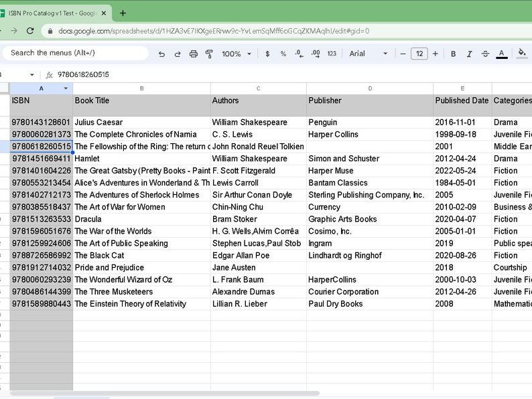The width and height of the screenshot is (532, 399).
Task: Select the Published Date header cell
Action: 462,105
